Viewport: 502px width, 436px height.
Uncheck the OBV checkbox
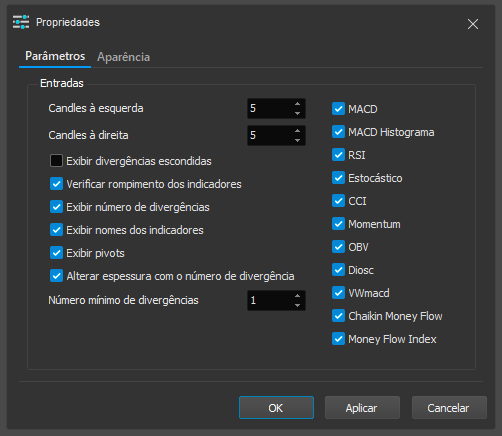pos(338,247)
